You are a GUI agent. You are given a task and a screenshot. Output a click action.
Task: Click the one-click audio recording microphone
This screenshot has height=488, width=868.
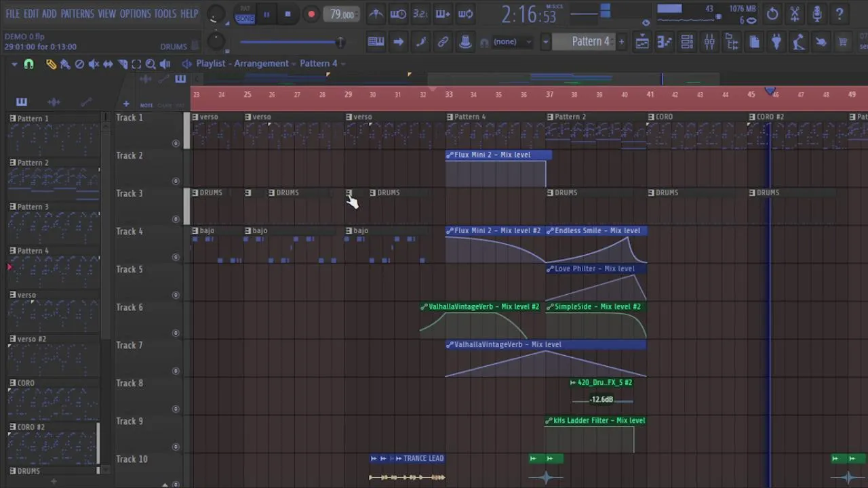click(x=817, y=14)
